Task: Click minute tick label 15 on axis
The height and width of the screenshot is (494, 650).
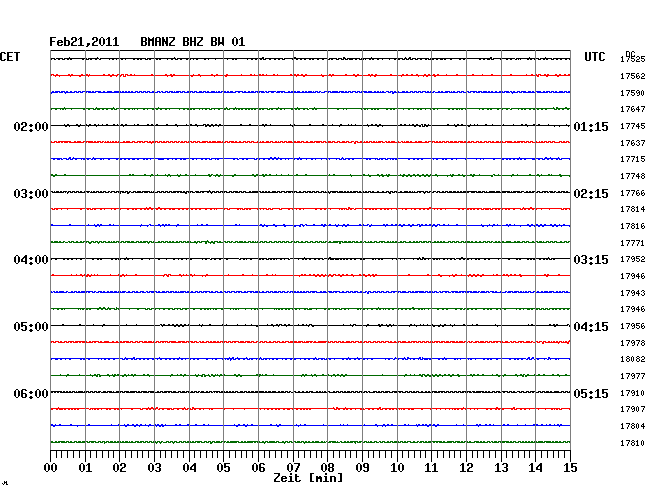Action: (570, 468)
